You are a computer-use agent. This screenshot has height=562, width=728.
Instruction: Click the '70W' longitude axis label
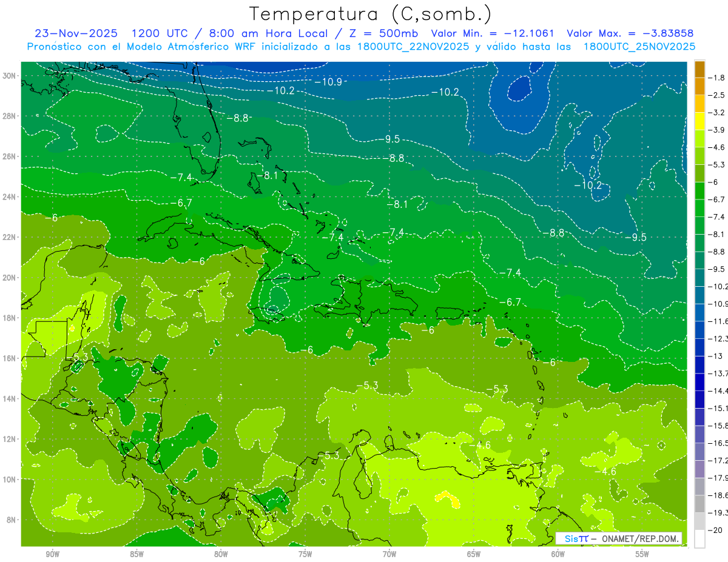pos(389,554)
